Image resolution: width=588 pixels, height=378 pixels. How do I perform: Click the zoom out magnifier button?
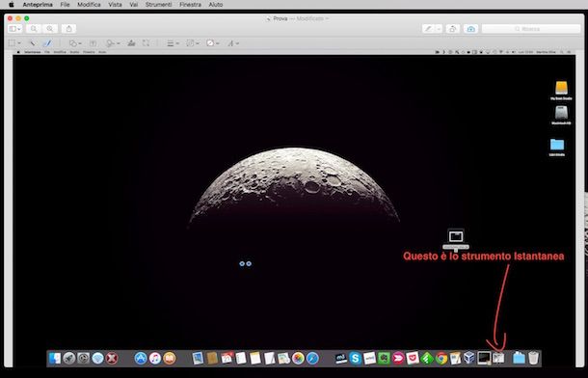tap(34, 29)
